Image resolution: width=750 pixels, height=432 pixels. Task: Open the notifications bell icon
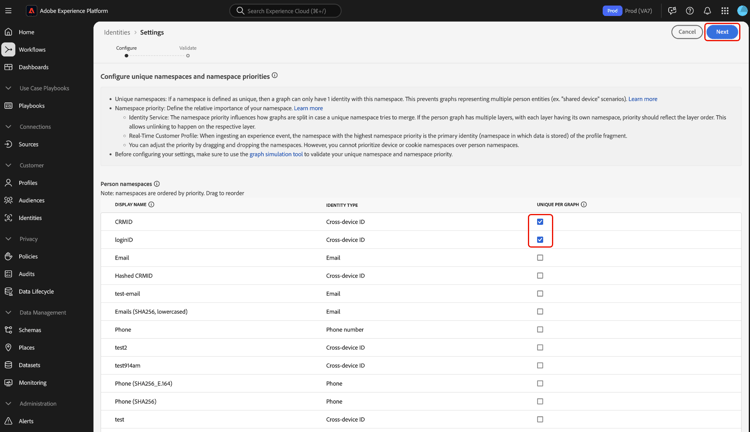pos(707,11)
